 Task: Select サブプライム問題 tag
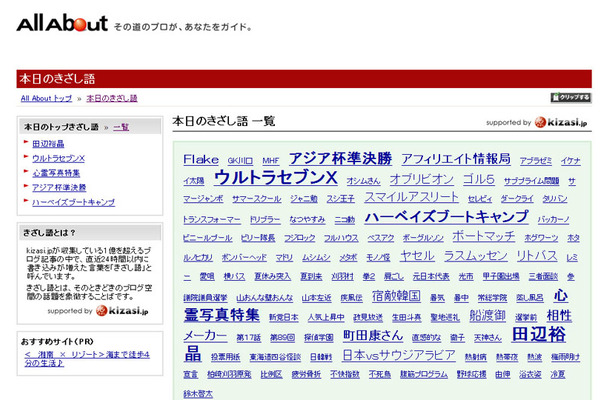point(531,181)
